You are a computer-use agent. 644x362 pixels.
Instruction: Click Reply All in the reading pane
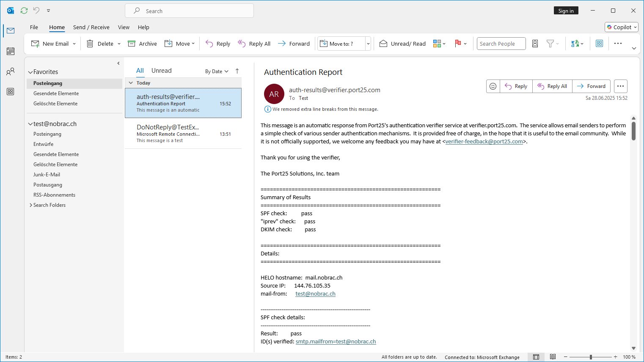tap(552, 86)
